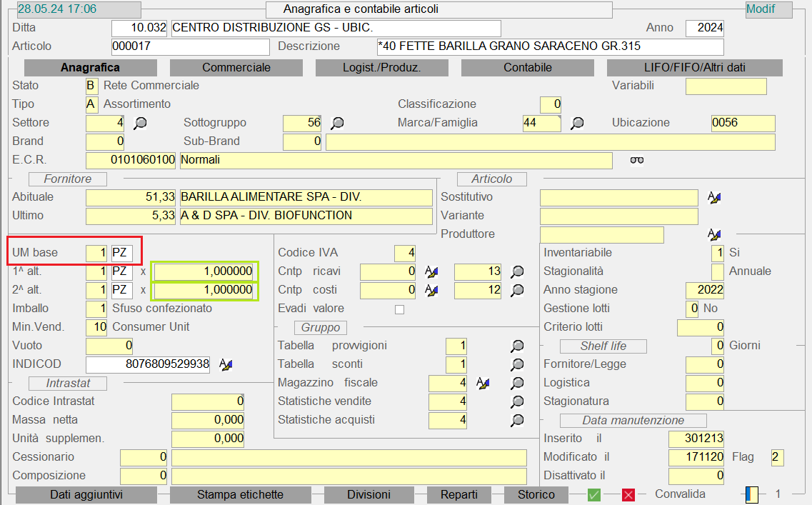Viewport: 812px width, 505px height.
Task: Open search for Tabella provvigioni
Action: point(517,346)
